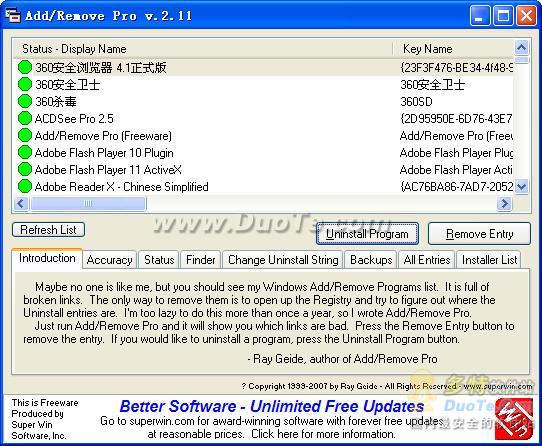542x446 pixels.
Task: Select the 360安全卫士 display name entry
Action: [x=68, y=85]
